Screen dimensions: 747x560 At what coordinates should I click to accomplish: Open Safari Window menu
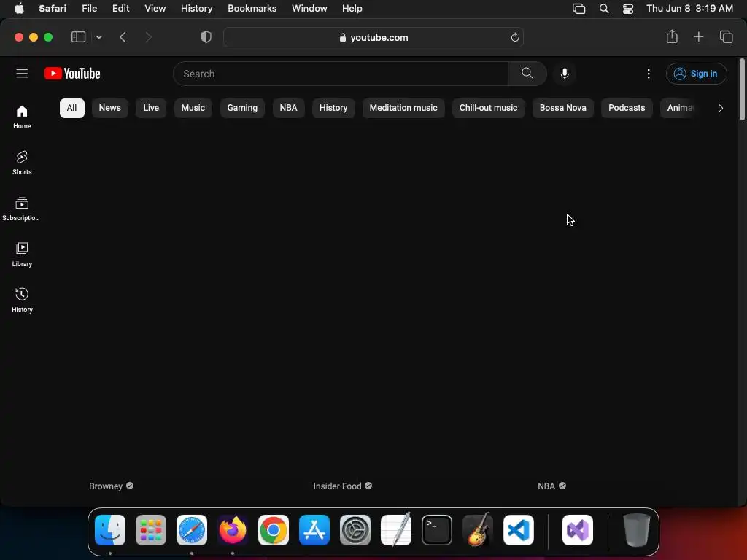(x=309, y=9)
